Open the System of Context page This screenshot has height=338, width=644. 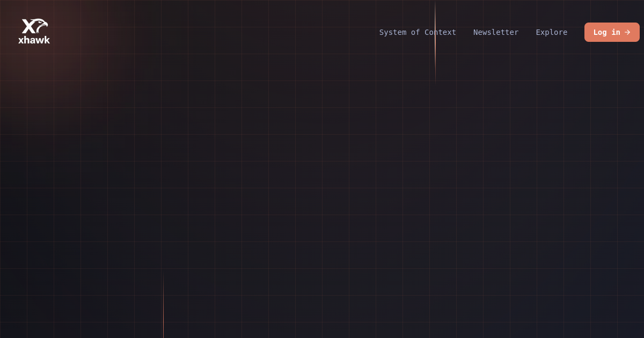pos(418,32)
